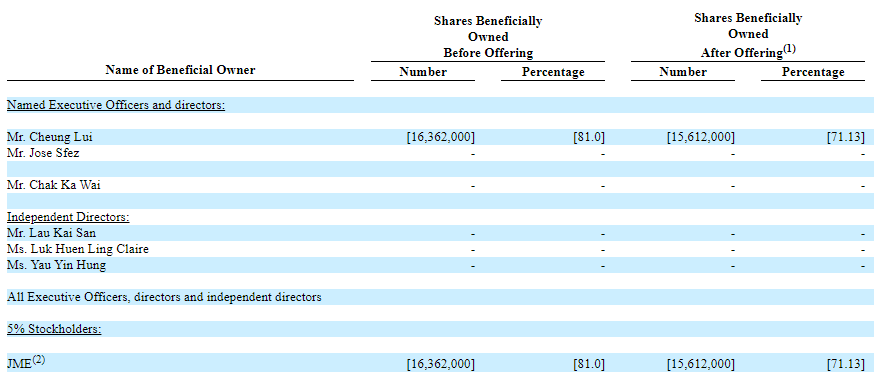Click the Ms. Luk Huen Ling Claire name

coord(78,249)
